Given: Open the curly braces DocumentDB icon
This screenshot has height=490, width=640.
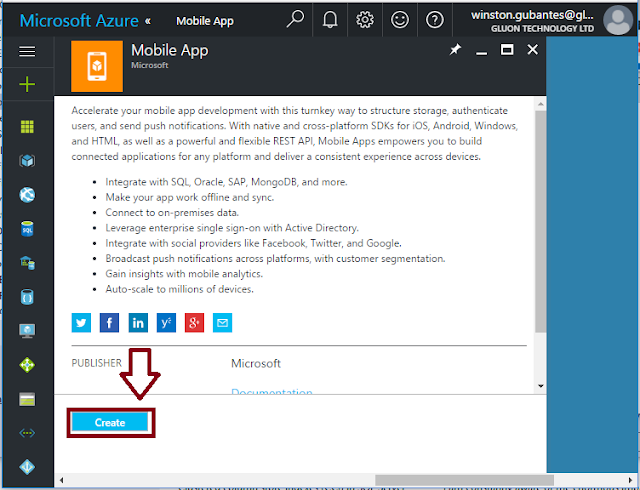Looking at the screenshot, I should point(27,297).
